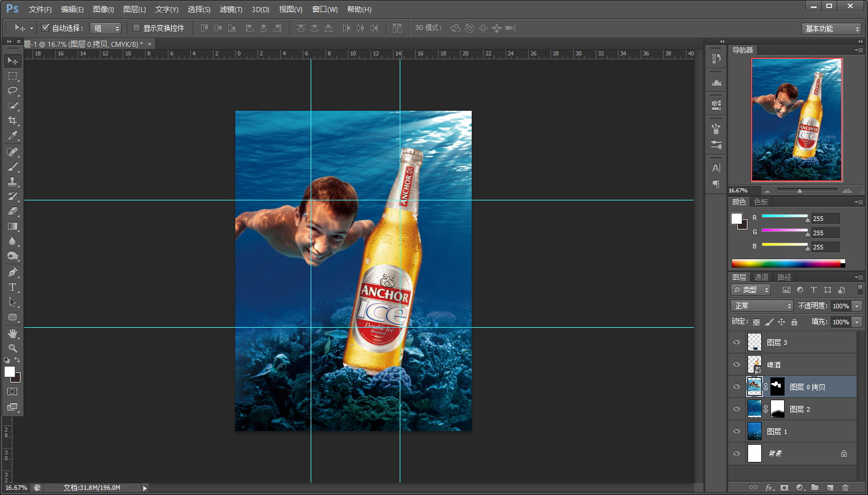This screenshot has width=868, height=495.
Task: Click the zoom percentage field 16.67%
Action: [16, 488]
